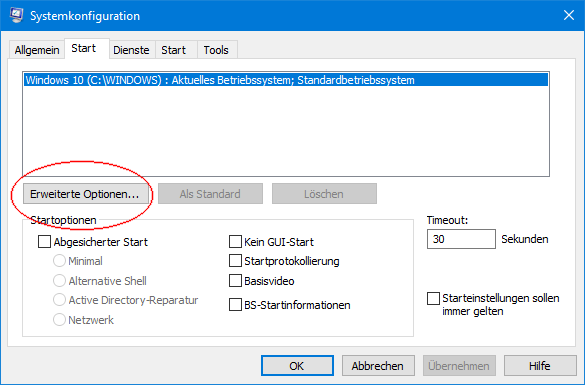Click the Als Standard button
This screenshot has width=585, height=385.
tap(210, 194)
